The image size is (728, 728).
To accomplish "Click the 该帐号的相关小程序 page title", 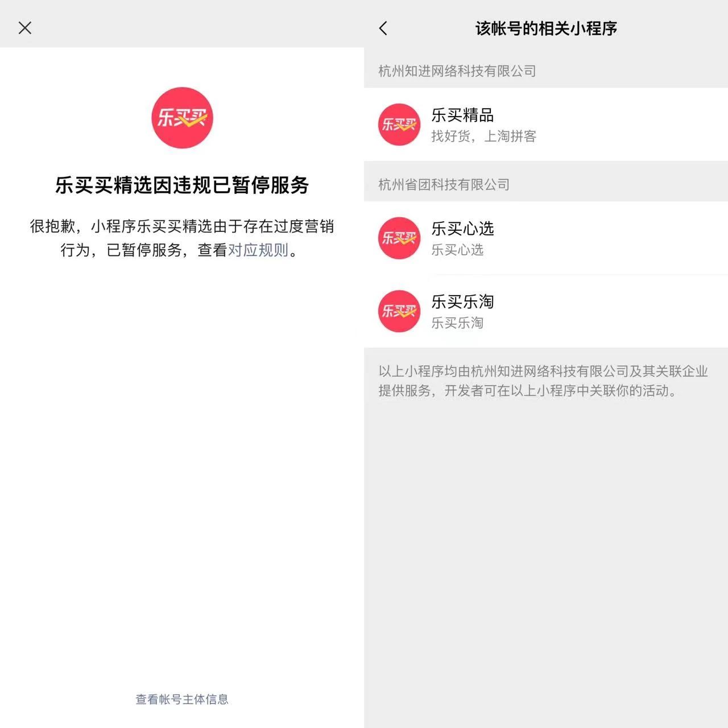I will [x=546, y=28].
